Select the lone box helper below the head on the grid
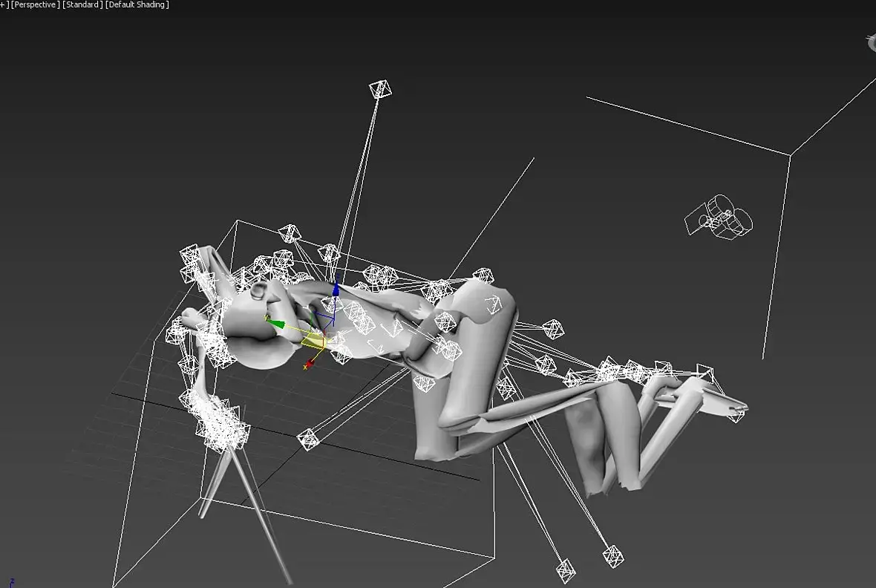The width and height of the screenshot is (876, 588). click(x=308, y=439)
